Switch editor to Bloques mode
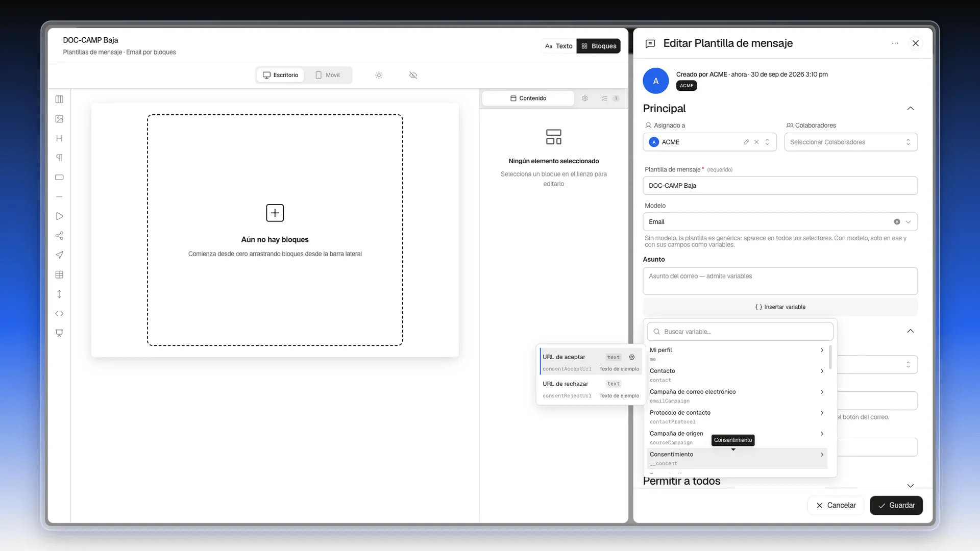 point(599,46)
